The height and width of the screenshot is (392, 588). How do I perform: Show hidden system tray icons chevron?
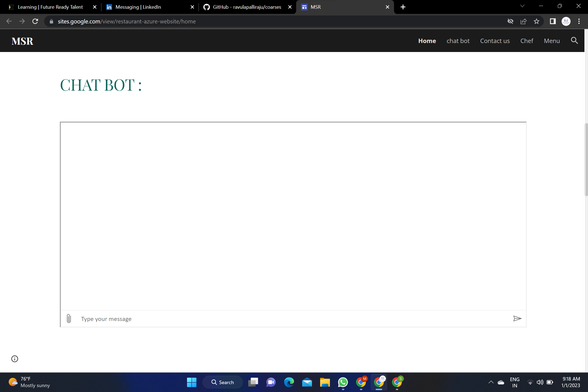491,382
